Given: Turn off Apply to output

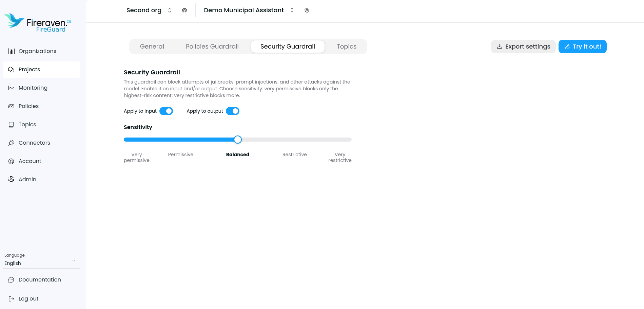Looking at the screenshot, I should click(x=232, y=111).
